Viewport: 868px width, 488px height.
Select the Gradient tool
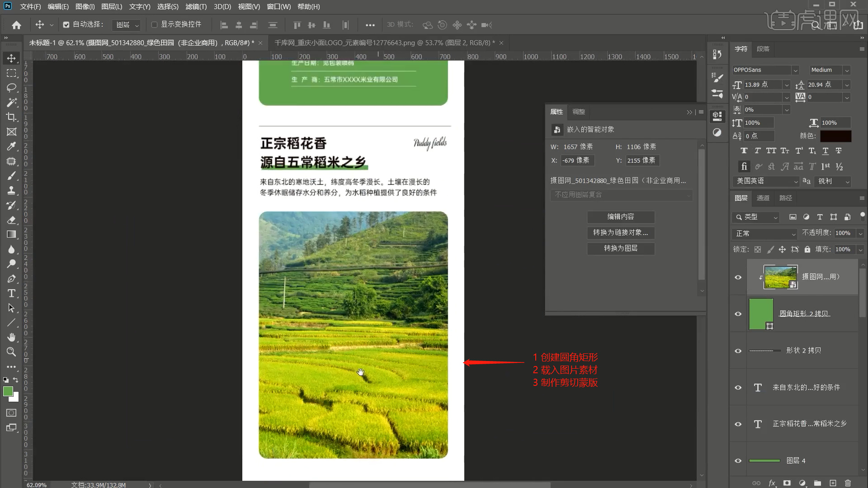coord(11,235)
